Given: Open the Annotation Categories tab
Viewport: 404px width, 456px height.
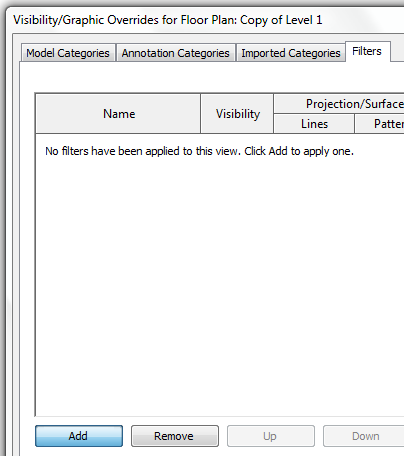Looking at the screenshot, I should pyautogui.click(x=176, y=53).
